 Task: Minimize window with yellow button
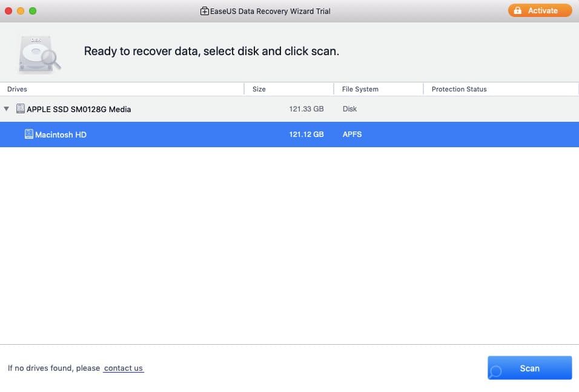pyautogui.click(x=21, y=11)
